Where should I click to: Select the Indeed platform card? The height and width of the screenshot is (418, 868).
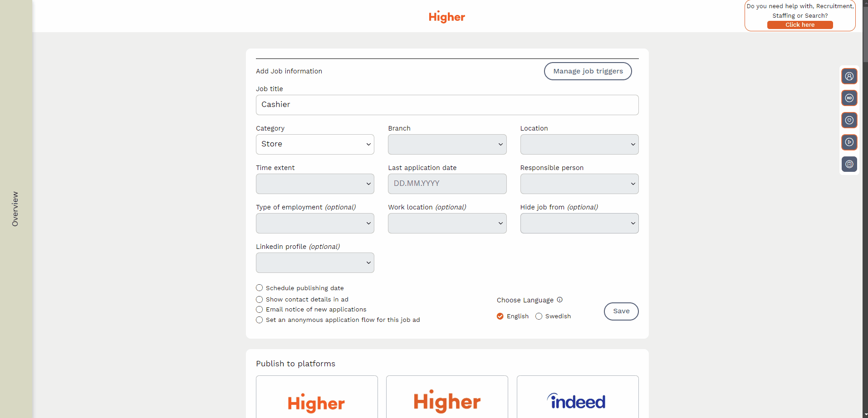coord(577,399)
